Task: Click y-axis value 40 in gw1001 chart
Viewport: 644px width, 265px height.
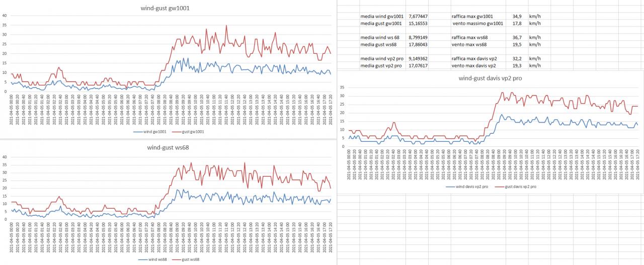Action: click(5, 15)
